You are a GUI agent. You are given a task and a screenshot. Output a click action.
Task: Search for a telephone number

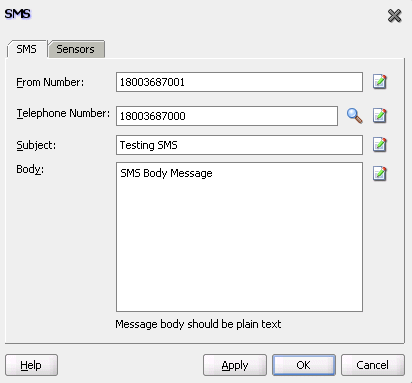(355, 116)
